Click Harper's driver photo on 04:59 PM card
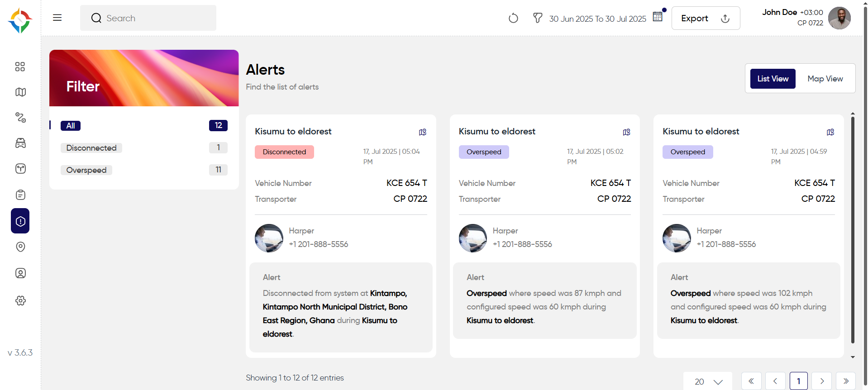The width and height of the screenshot is (868, 390). click(677, 238)
